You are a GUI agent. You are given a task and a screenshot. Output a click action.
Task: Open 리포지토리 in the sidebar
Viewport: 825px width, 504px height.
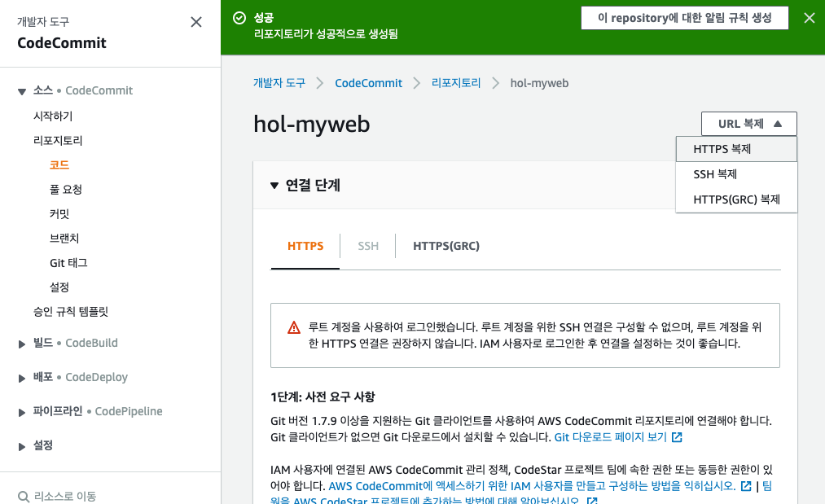58,141
